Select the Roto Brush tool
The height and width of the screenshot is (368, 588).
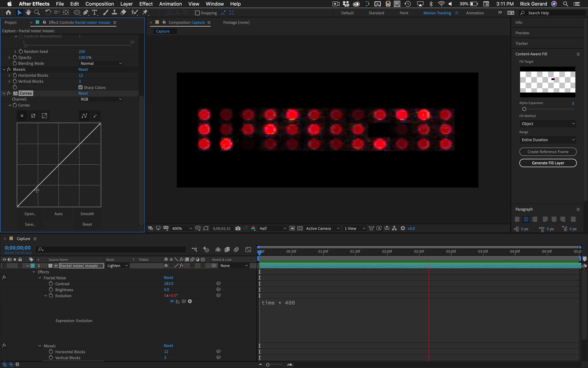point(134,13)
